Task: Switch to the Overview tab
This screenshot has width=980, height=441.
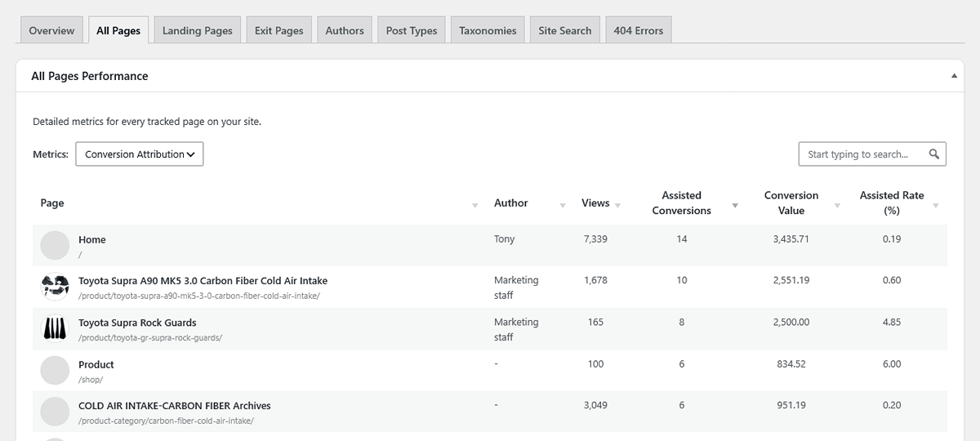Action: [51, 30]
